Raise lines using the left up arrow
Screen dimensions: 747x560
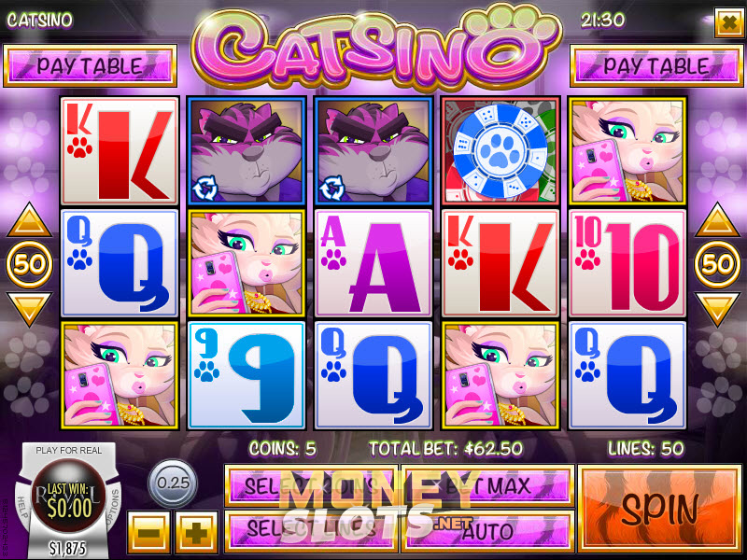29,220
